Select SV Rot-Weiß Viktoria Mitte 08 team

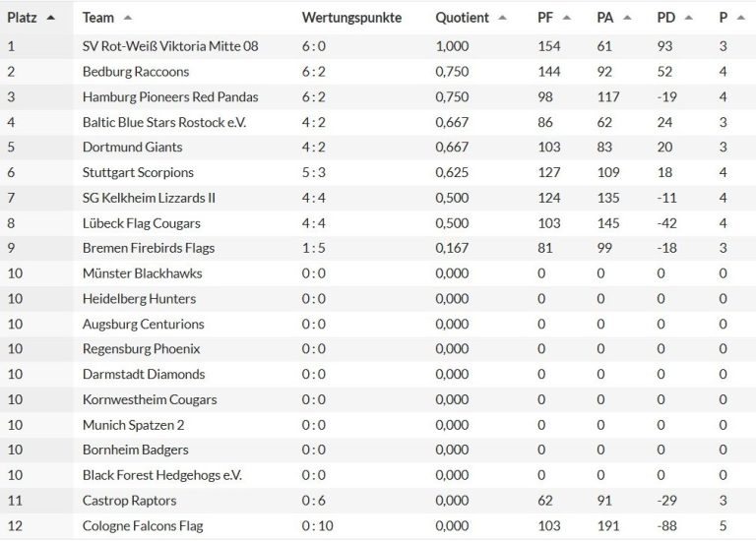pos(170,46)
